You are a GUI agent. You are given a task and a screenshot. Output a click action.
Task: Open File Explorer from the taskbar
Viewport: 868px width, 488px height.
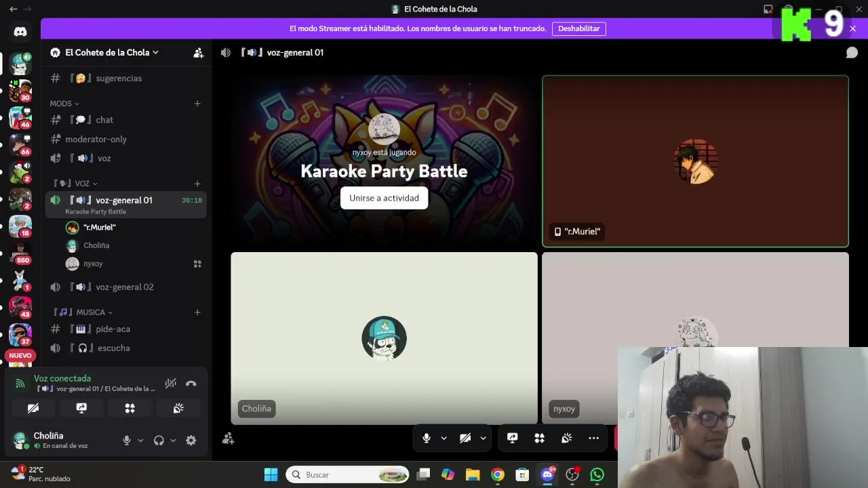pyautogui.click(x=473, y=474)
